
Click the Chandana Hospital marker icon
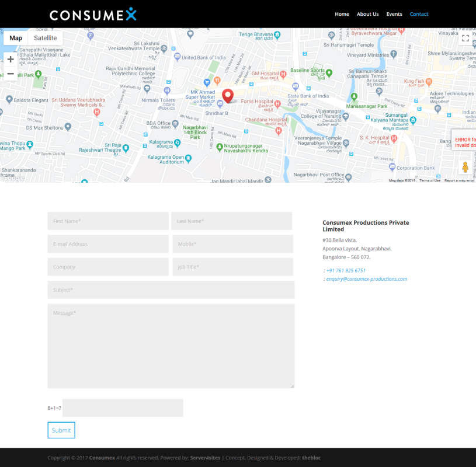pyautogui.click(x=279, y=131)
